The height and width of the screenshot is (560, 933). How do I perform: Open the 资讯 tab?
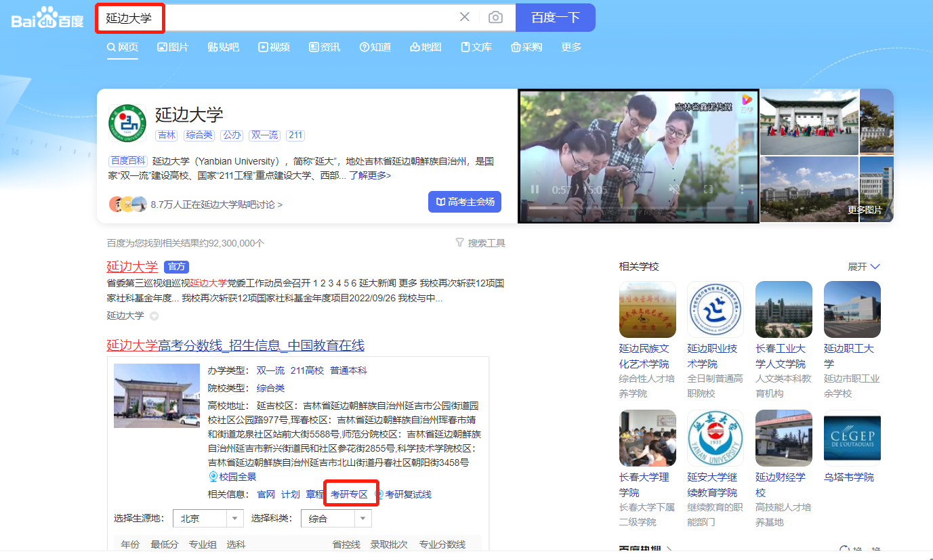coord(325,47)
